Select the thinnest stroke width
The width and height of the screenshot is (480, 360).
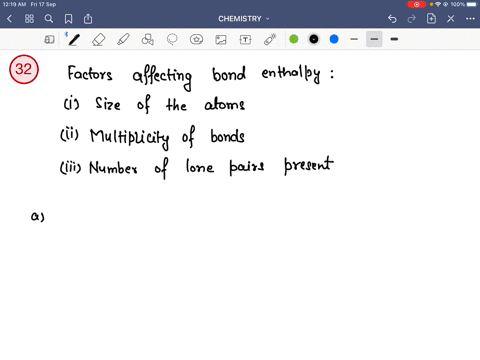[354, 39]
